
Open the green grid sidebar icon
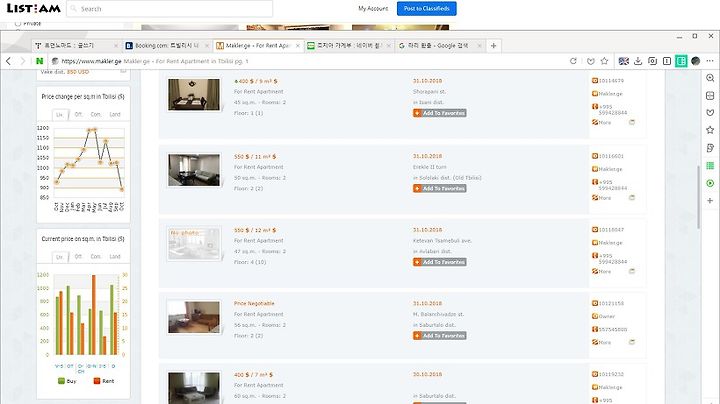710,166
